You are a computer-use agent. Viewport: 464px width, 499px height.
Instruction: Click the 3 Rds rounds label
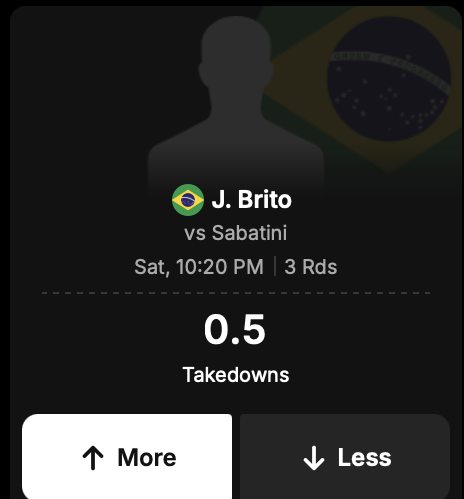[311, 267]
